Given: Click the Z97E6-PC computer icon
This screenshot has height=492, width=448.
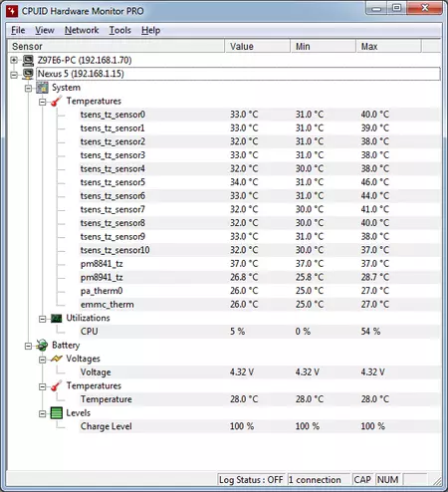Looking at the screenshot, I should (28, 61).
